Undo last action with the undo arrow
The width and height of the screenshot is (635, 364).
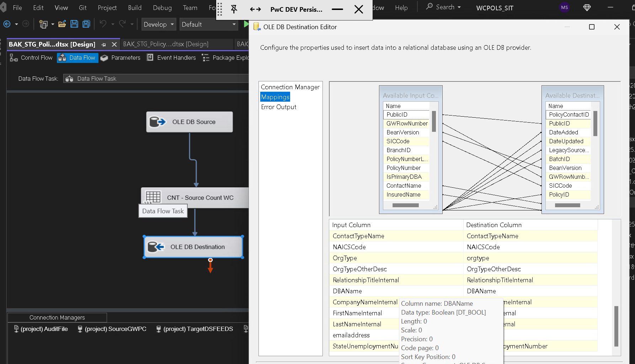(x=103, y=24)
